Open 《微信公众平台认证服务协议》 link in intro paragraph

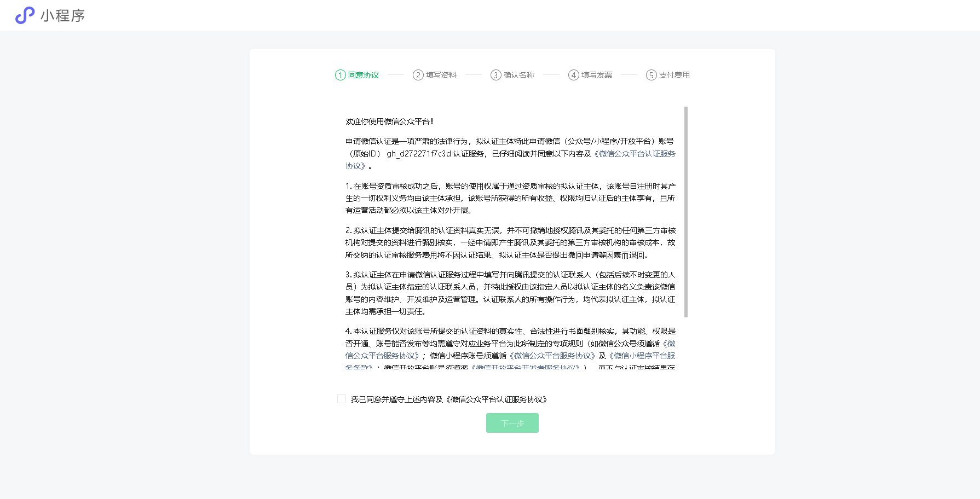click(x=635, y=154)
